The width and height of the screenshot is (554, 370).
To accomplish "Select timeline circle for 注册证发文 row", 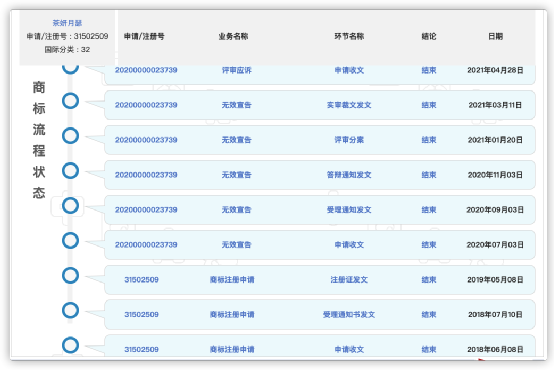I will (x=70, y=275).
